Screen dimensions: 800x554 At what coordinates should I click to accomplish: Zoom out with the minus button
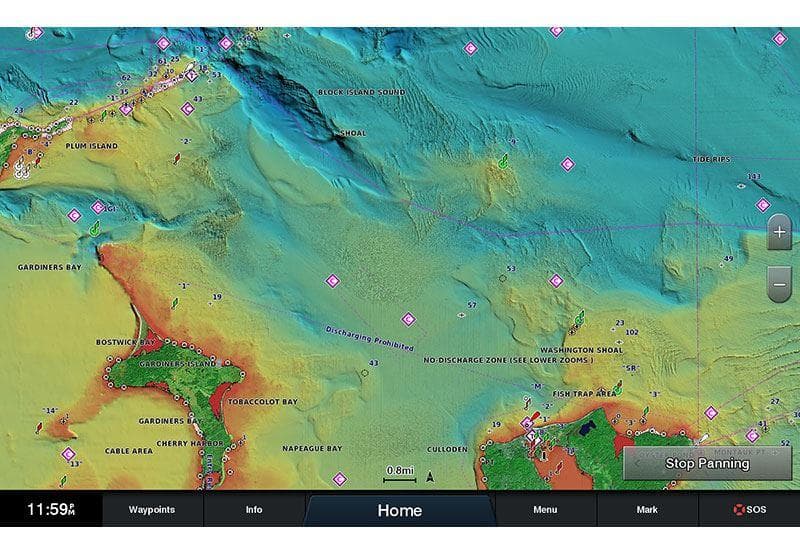779,285
